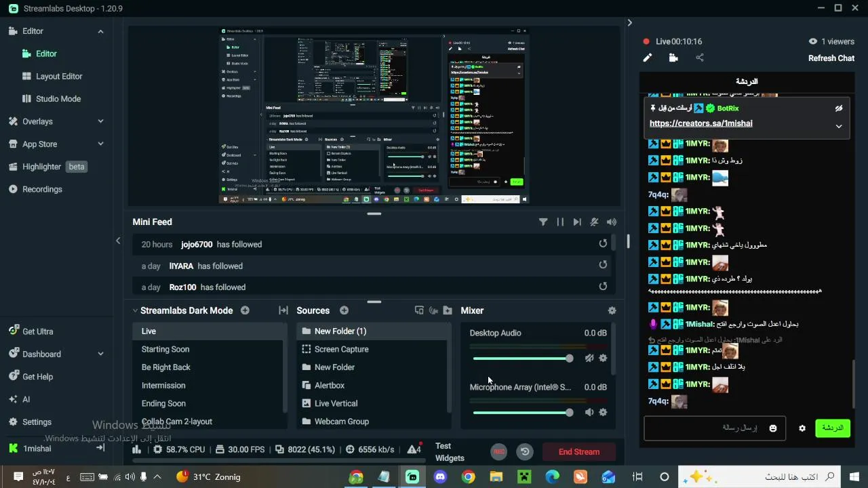Log out icon next to 1mishal
This screenshot has height=488, width=868.
pos(100,448)
